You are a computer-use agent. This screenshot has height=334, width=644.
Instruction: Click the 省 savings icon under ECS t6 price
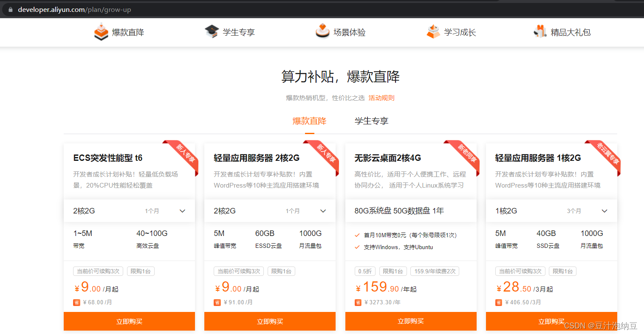[x=76, y=303]
